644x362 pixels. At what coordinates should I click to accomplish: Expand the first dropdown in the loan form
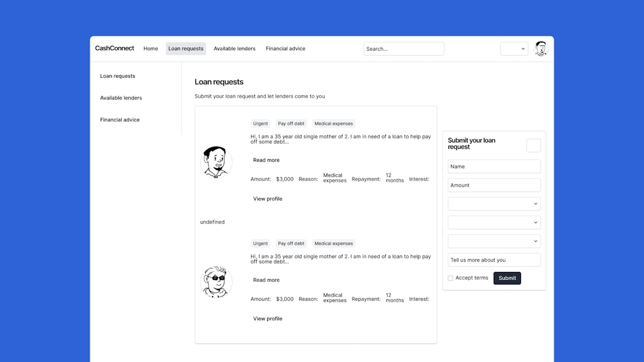(494, 203)
